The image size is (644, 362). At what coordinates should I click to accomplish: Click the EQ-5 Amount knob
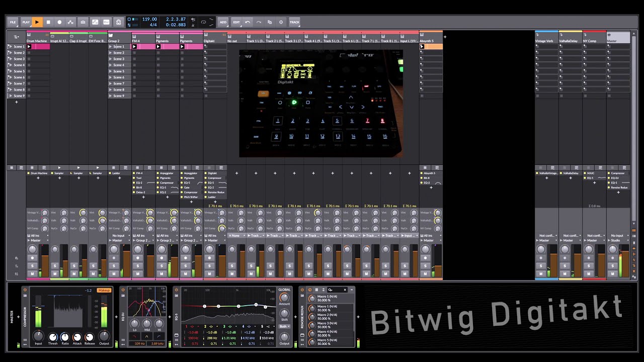pyautogui.click(x=284, y=298)
